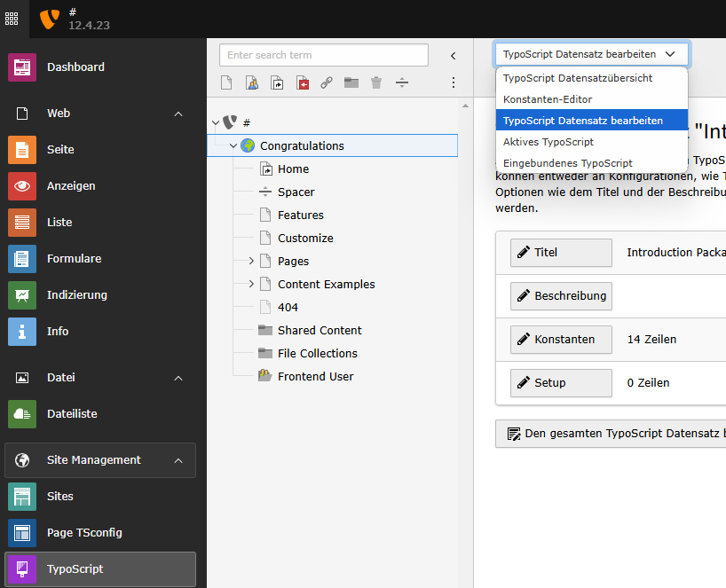726x588 pixels.
Task: Choose Aktives TypoScript option
Action: pyautogui.click(x=592, y=142)
